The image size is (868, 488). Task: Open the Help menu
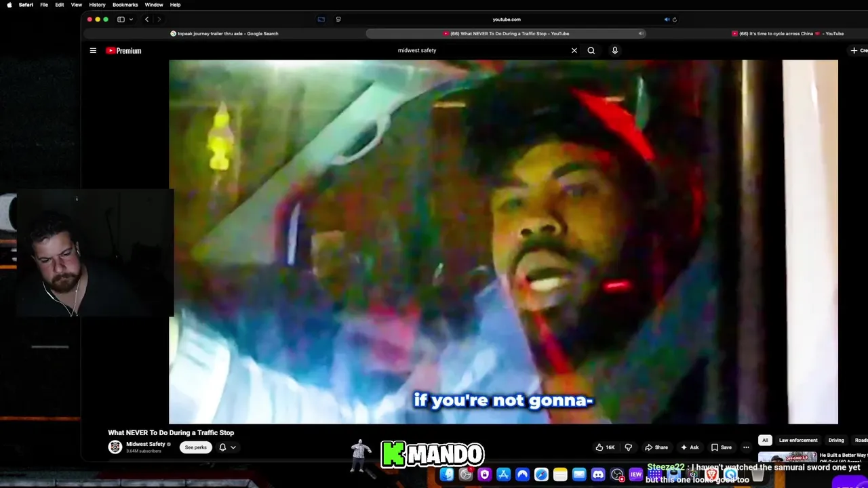(175, 5)
